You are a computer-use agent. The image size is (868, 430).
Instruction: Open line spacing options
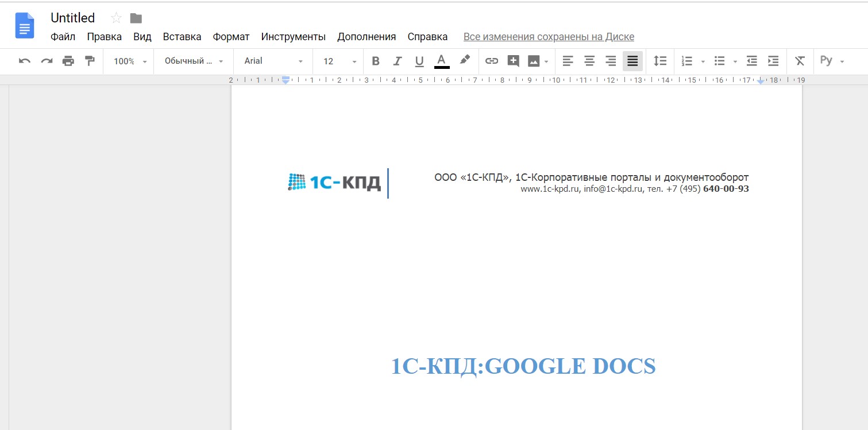pos(660,61)
